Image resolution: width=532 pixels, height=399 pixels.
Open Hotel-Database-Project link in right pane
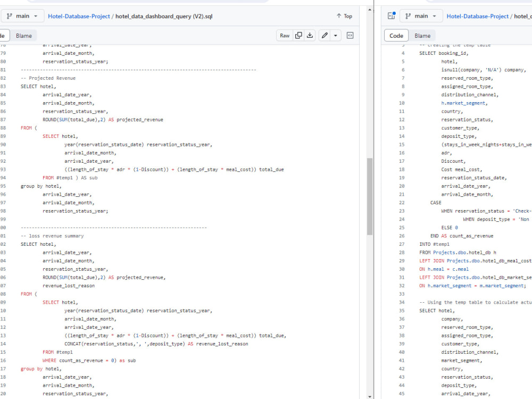tap(477, 16)
